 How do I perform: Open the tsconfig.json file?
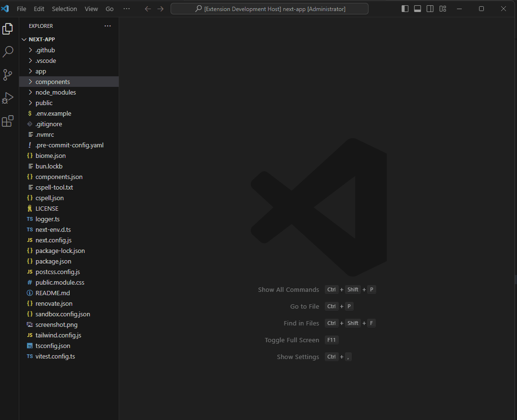(69, 346)
